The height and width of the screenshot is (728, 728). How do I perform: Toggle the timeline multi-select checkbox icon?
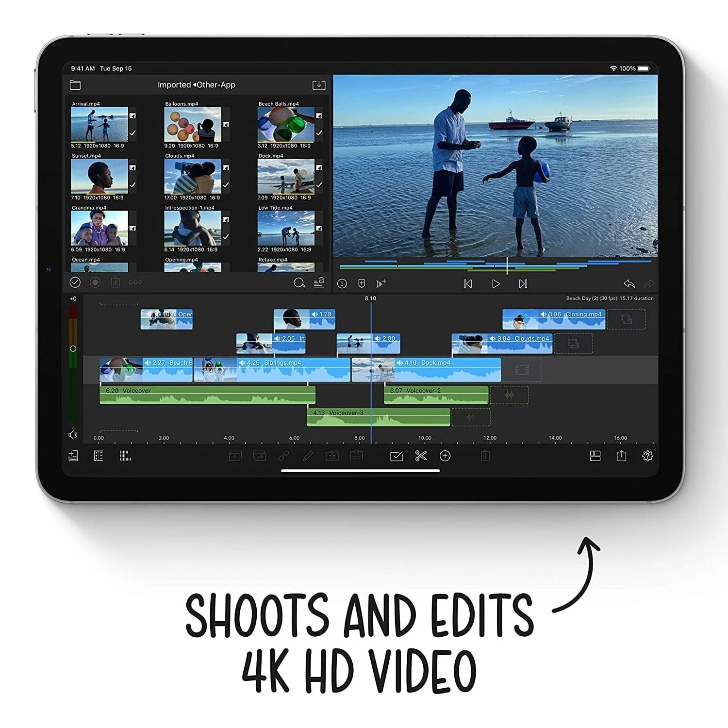coord(397,456)
